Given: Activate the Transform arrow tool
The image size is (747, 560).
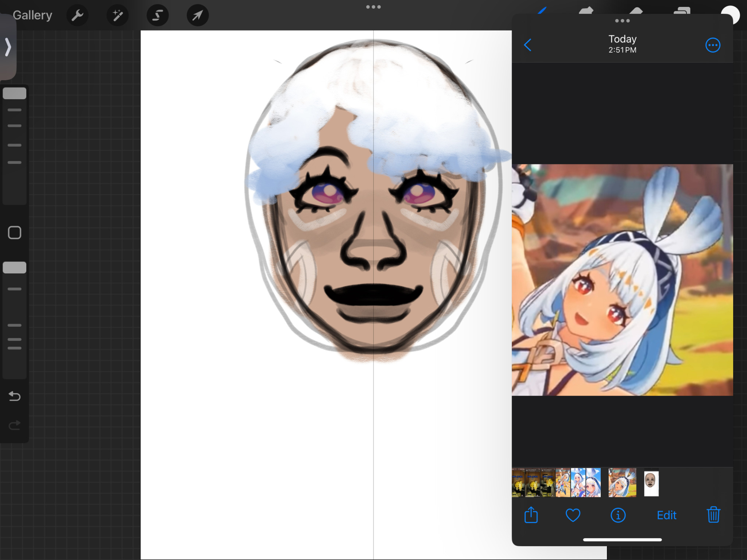Looking at the screenshot, I should (x=197, y=15).
